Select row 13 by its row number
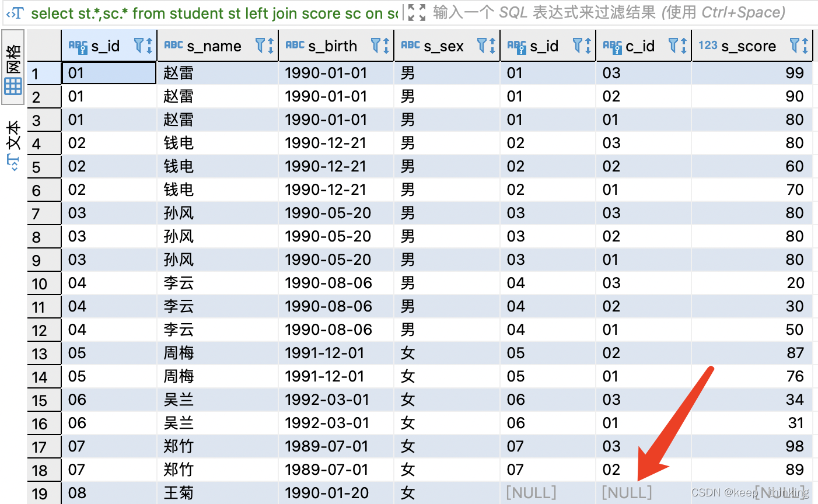Viewport: 818px width, 504px height. pyautogui.click(x=44, y=353)
